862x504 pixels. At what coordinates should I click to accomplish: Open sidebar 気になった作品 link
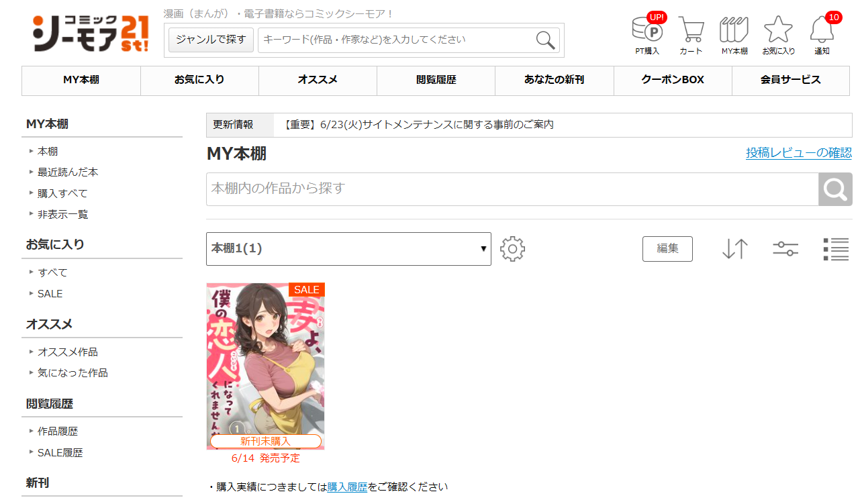[73, 373]
